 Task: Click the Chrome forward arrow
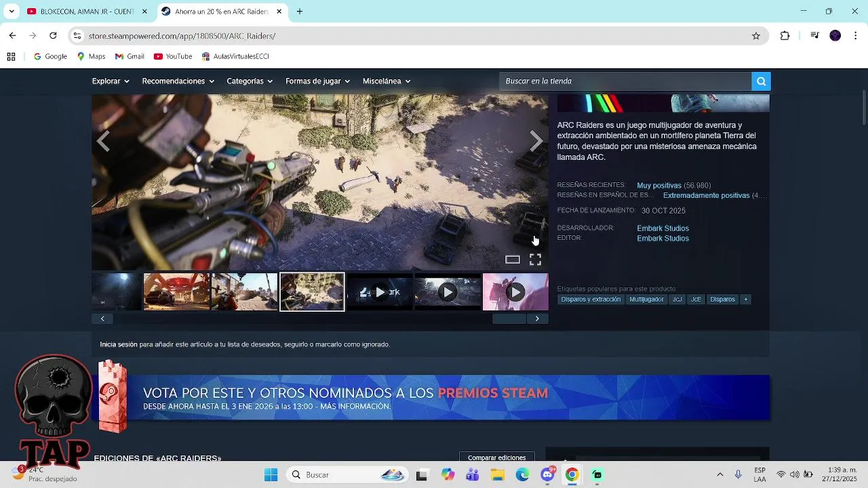pos(33,36)
